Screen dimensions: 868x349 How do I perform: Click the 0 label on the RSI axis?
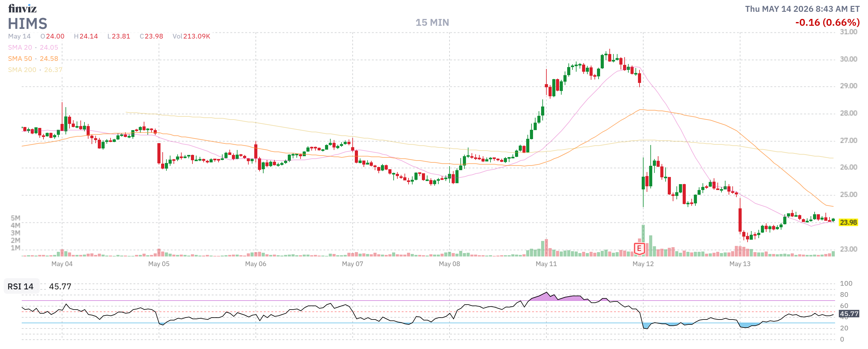(842, 339)
